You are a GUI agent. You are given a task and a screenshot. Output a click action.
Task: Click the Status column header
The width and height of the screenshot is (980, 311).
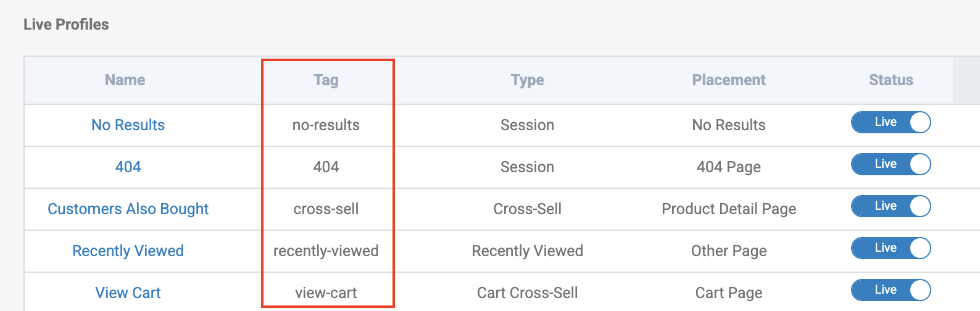coord(891,80)
